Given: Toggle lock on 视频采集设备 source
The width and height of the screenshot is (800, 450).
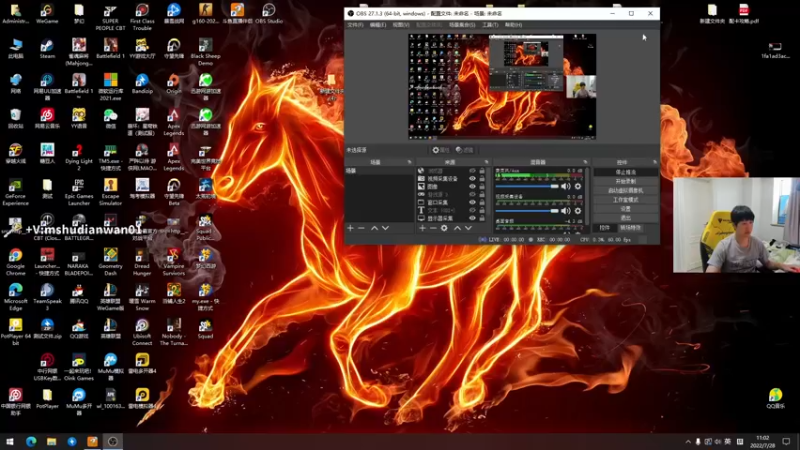Looking at the screenshot, I should (x=482, y=179).
